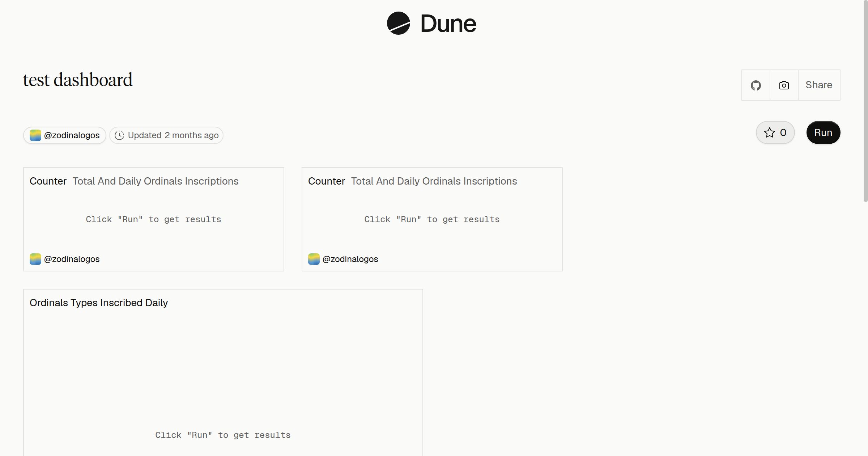
Task: Open @zodinalogos profile pill under title
Action: tap(65, 135)
